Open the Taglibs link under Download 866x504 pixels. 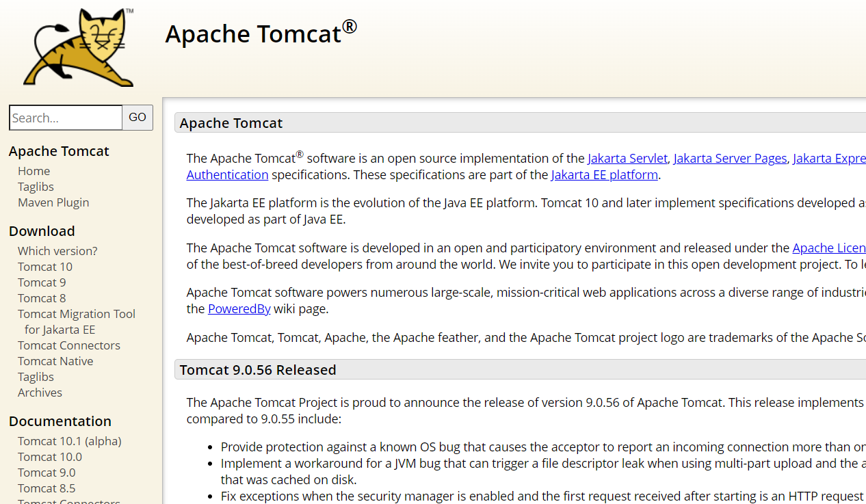pyautogui.click(x=36, y=377)
